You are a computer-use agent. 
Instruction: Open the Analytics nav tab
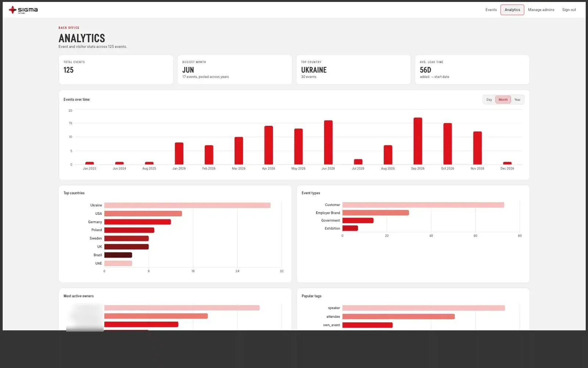pos(512,10)
